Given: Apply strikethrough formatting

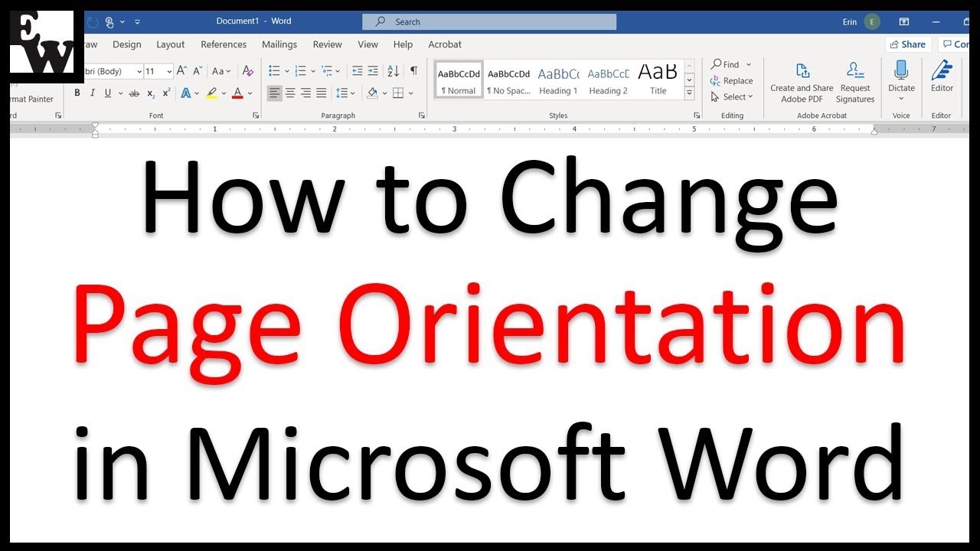Looking at the screenshot, I should tap(134, 93).
